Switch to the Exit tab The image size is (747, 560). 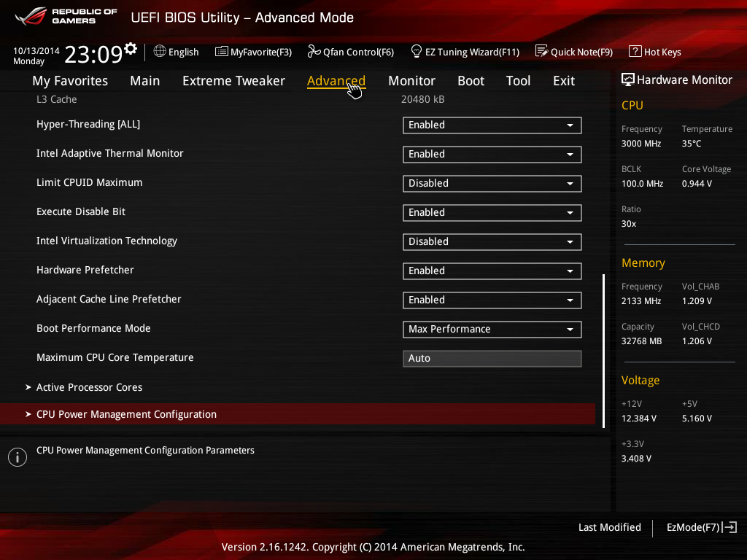[x=564, y=81]
